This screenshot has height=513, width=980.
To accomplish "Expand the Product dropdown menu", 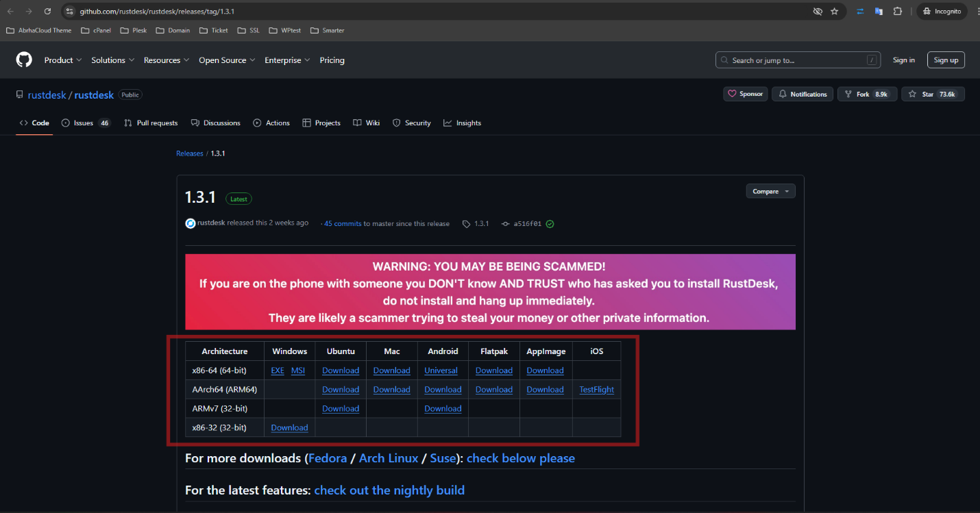I will [x=63, y=60].
